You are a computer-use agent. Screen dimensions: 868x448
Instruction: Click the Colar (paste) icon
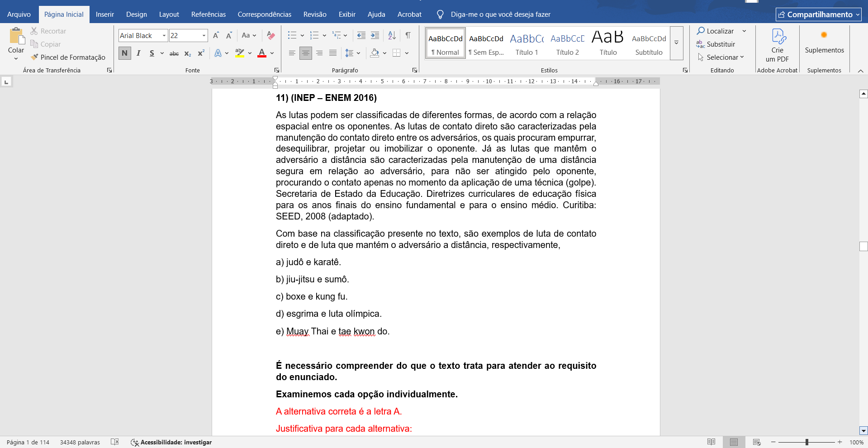click(17, 36)
